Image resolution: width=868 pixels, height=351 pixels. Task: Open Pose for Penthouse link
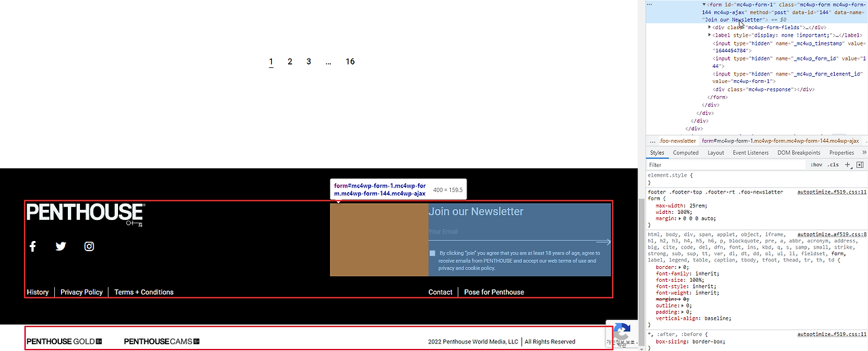click(x=494, y=292)
